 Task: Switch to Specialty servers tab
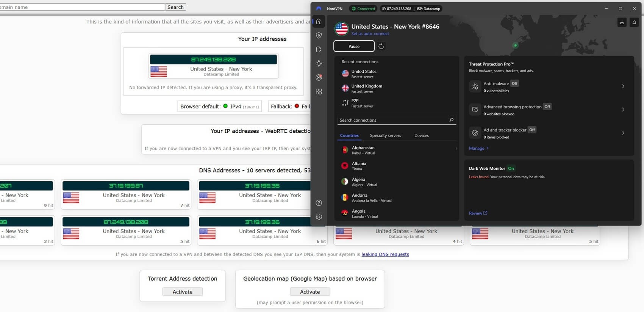click(x=385, y=135)
